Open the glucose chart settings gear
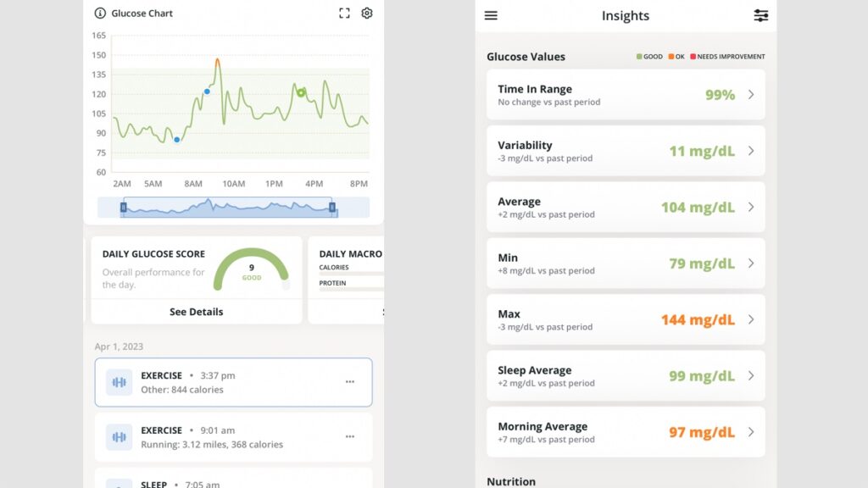The image size is (868, 488). coord(366,13)
